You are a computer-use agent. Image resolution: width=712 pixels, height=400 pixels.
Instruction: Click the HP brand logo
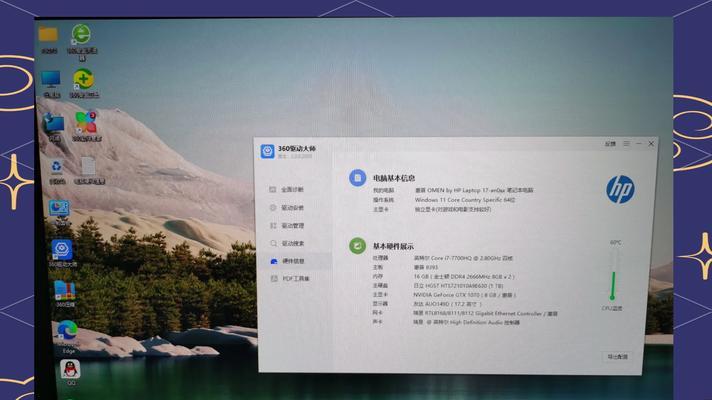(620, 189)
